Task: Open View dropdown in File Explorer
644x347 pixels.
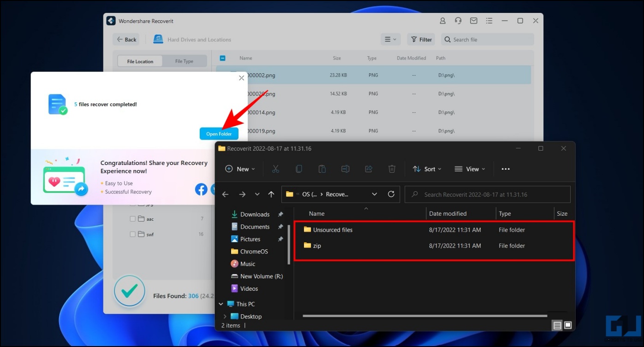Action: point(470,169)
